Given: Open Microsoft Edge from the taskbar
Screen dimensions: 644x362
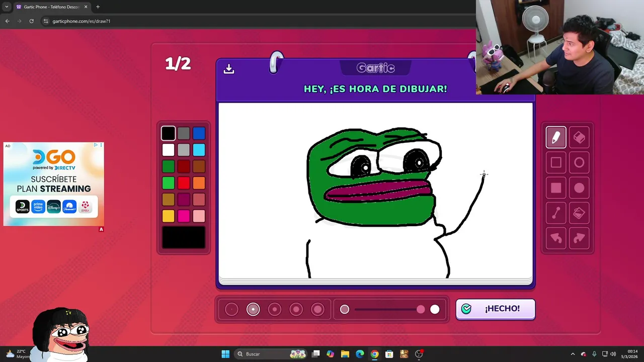Looking at the screenshot, I should 360,354.
